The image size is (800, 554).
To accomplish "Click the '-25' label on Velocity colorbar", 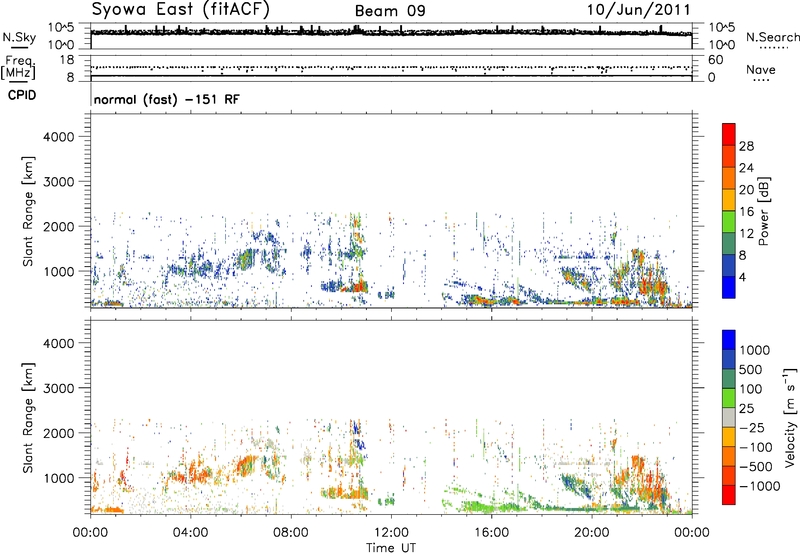I will pyautogui.click(x=752, y=427).
